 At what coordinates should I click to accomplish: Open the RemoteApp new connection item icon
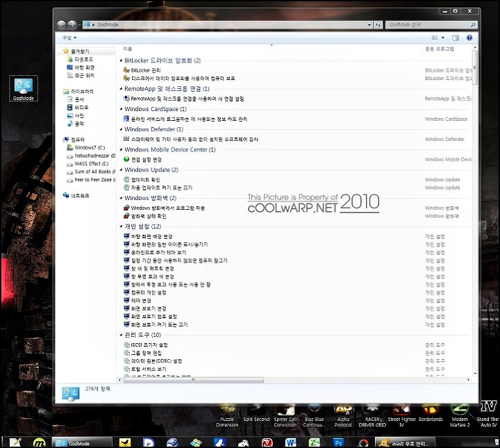point(126,99)
